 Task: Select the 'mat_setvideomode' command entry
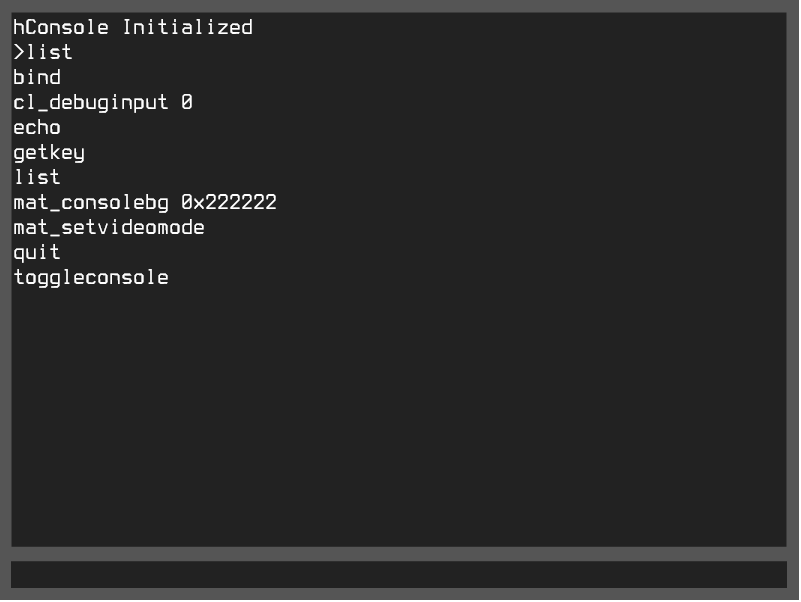[109, 228]
